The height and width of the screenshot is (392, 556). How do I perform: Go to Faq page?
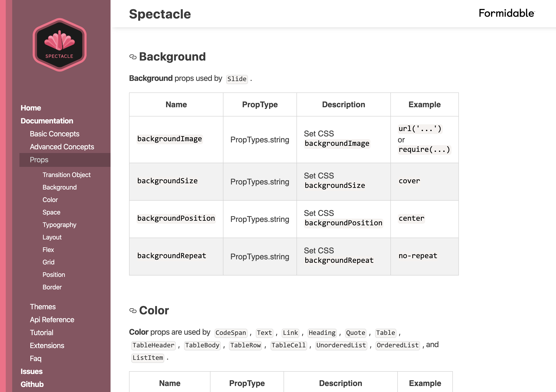pyautogui.click(x=36, y=358)
